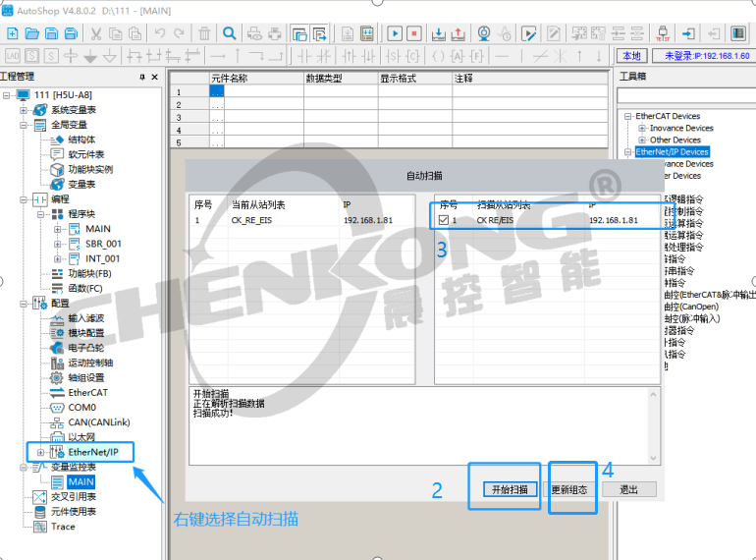This screenshot has height=560, width=756.
Task: Click the Print Preview icon
Action: (254, 33)
